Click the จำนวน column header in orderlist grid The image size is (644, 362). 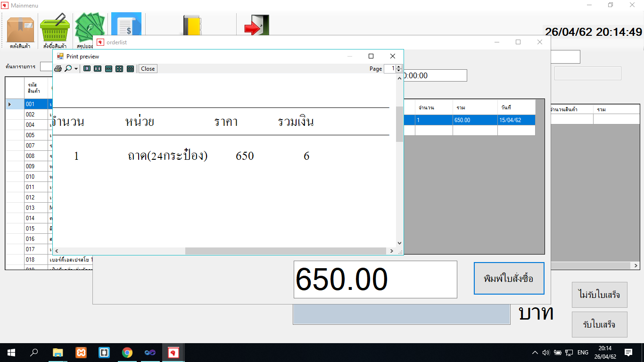pos(434,107)
